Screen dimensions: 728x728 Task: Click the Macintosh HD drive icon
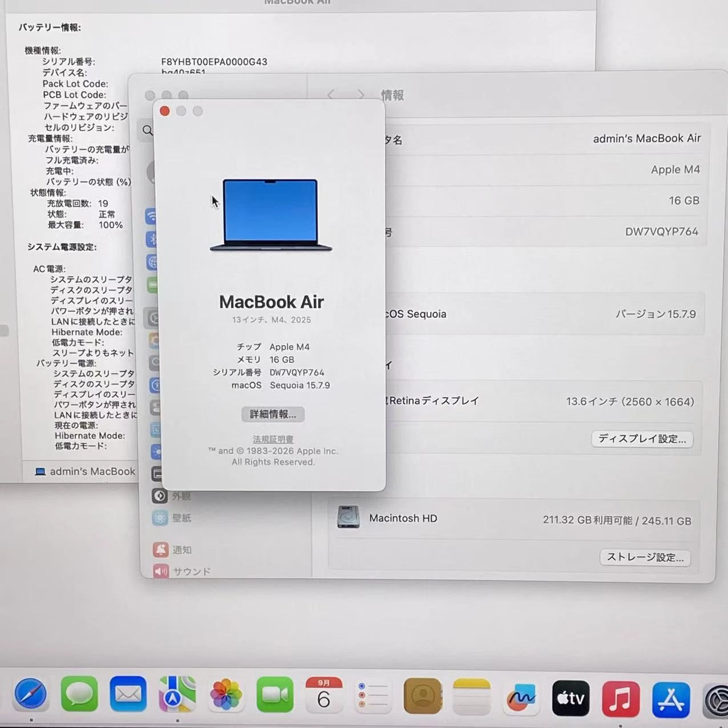(x=348, y=517)
